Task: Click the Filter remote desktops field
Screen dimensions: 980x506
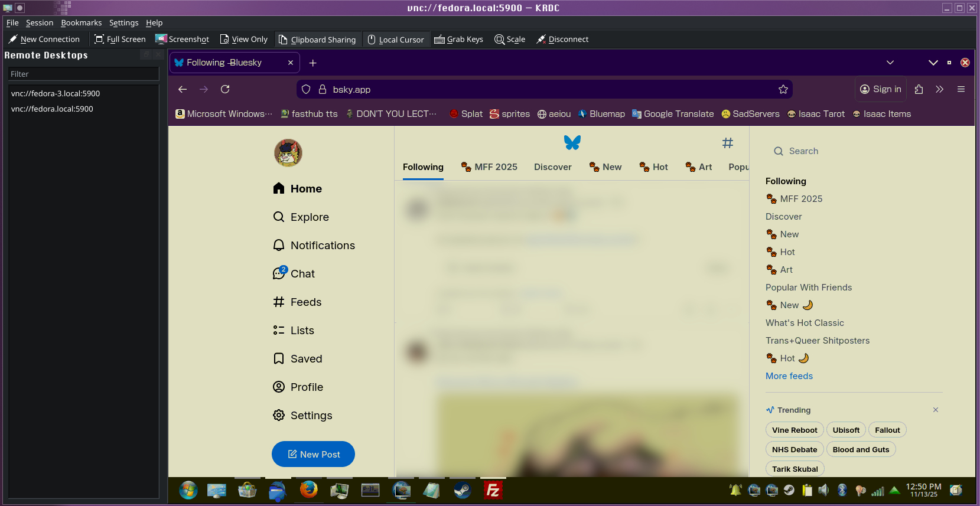Action: point(83,74)
